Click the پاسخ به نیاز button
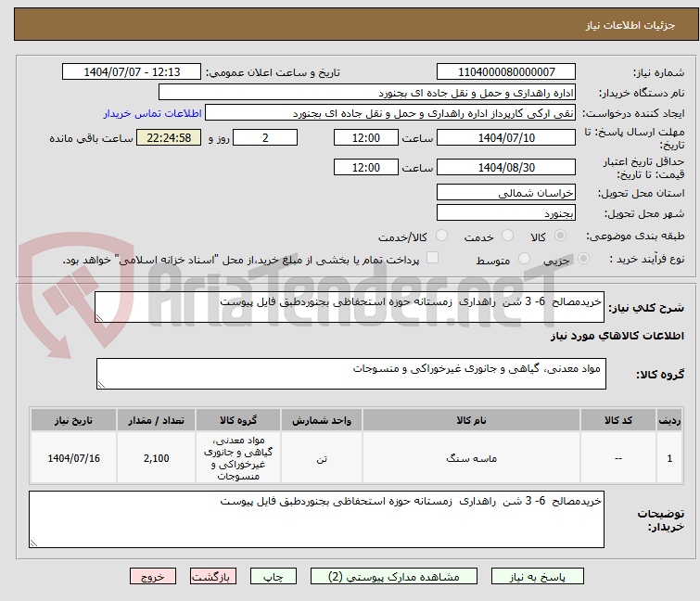Screen dimensions: 700x601 click(x=537, y=577)
